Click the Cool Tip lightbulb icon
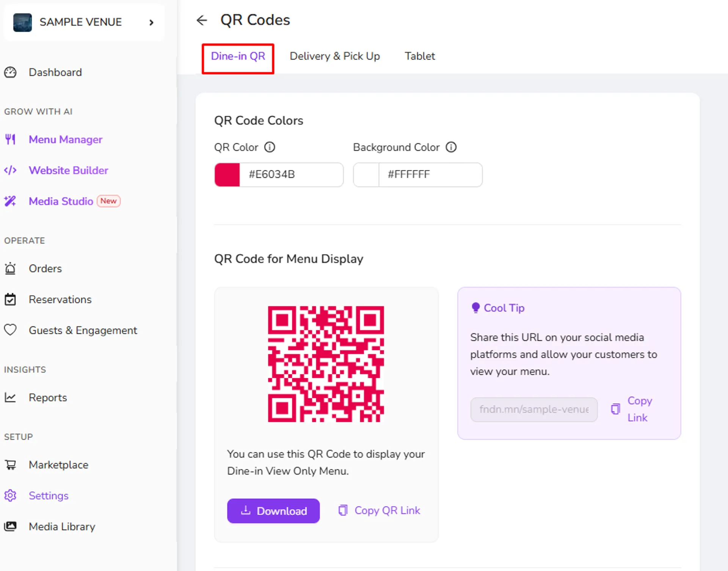This screenshot has width=728, height=571. point(475,308)
